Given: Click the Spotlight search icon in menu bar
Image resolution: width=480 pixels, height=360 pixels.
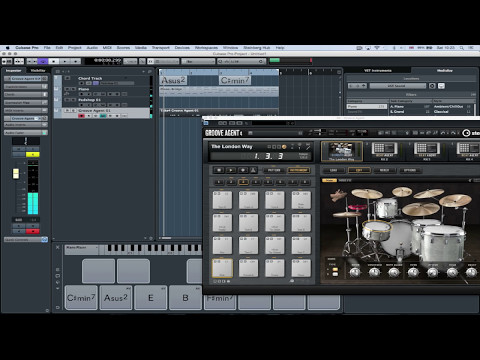Looking at the screenshot, I should (462, 48).
